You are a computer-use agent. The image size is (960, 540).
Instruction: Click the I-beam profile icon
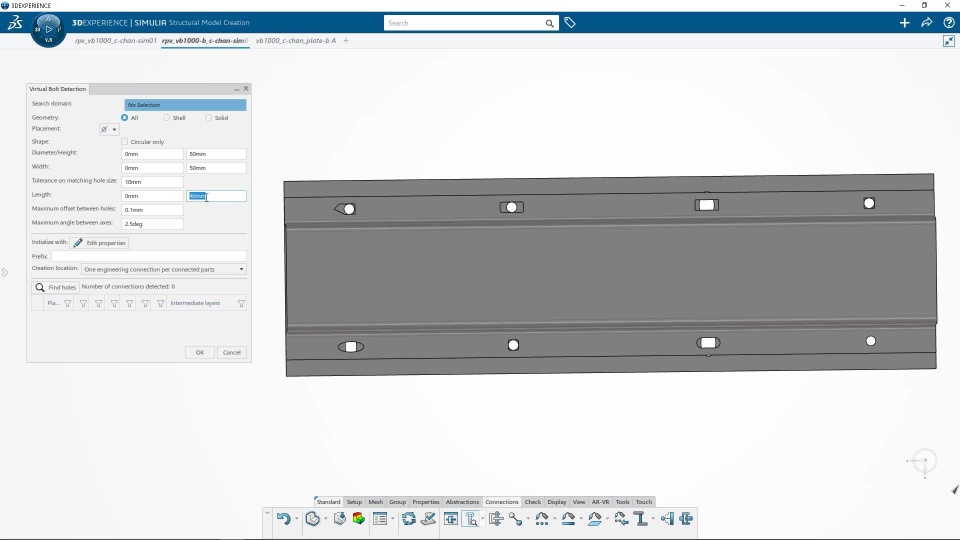click(641, 519)
